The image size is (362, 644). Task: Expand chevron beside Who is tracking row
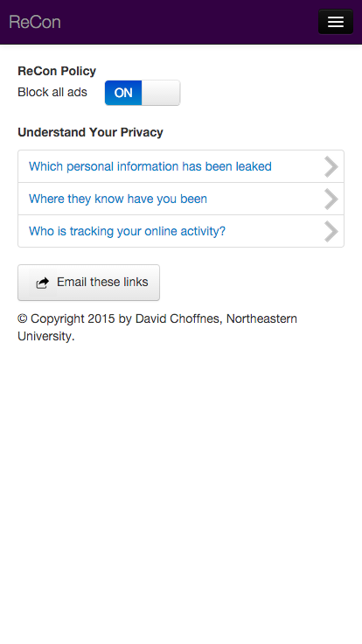(331, 231)
